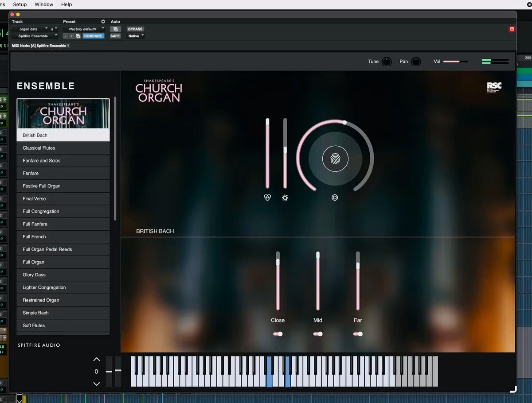532x403 pixels.
Task: Select the Fanfare preset row
Action: tap(63, 173)
